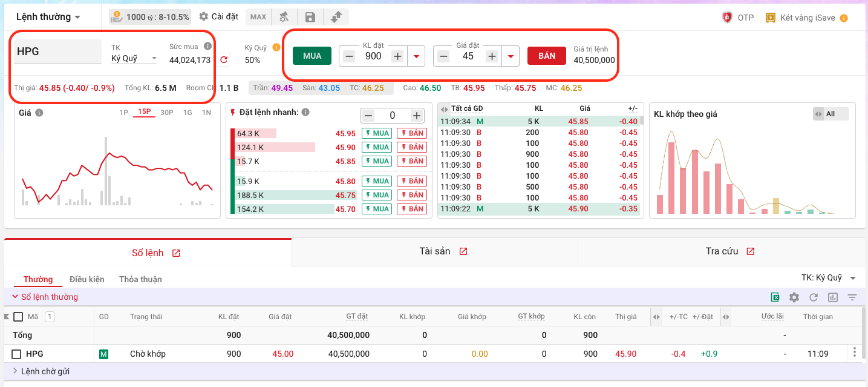Image resolution: width=868 pixels, height=387 pixels.
Task: Click the KL đặt value 900 field
Action: click(x=373, y=56)
